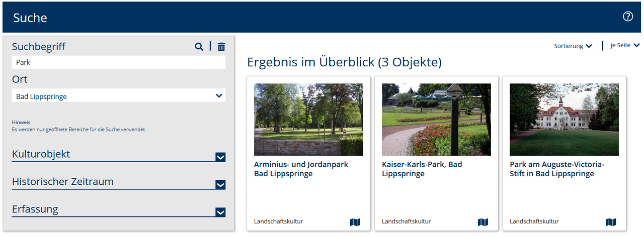
Task: Click the Suche page header title
Action: tap(30, 18)
